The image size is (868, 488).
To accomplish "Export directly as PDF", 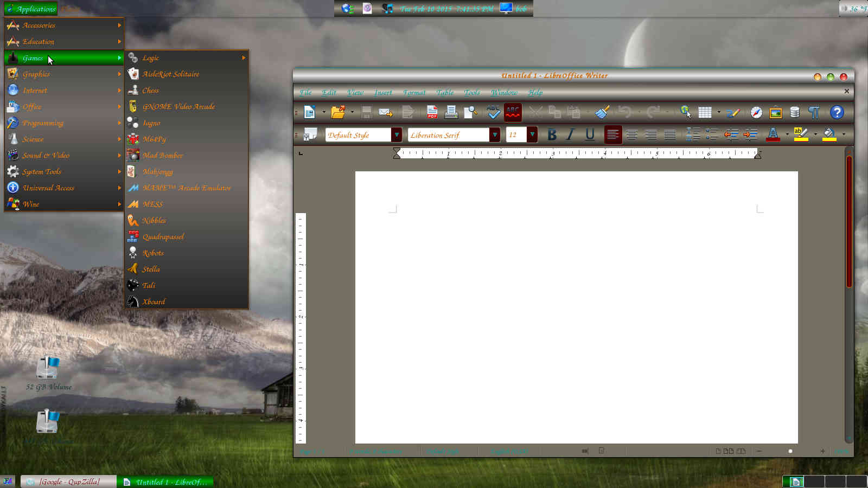I will click(x=432, y=112).
